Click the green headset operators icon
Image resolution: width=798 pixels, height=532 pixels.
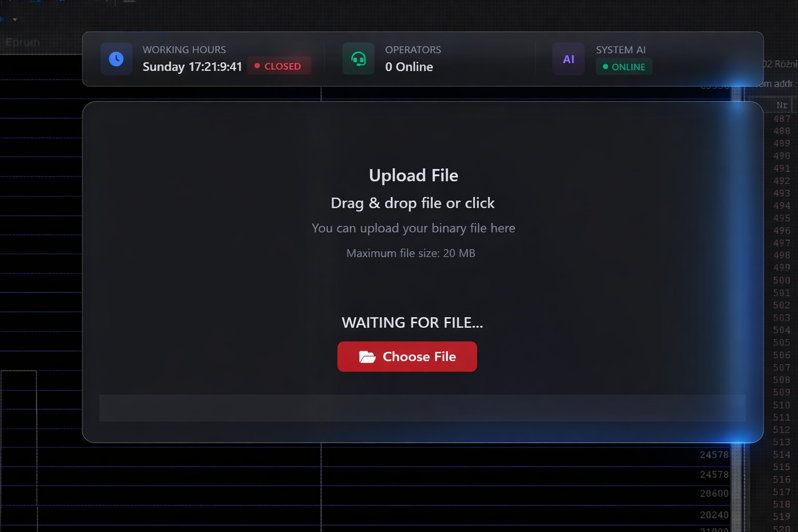[x=358, y=59]
